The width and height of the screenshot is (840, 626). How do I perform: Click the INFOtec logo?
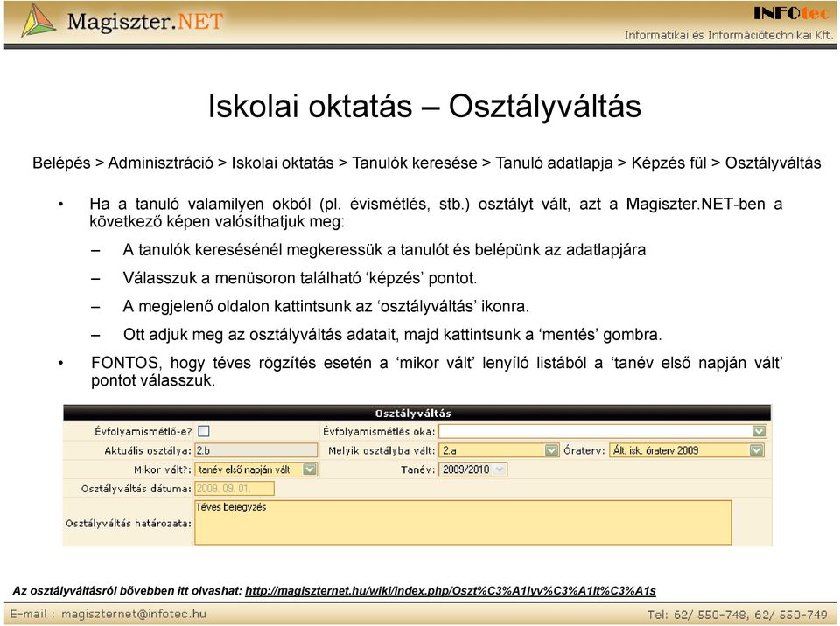[792, 13]
